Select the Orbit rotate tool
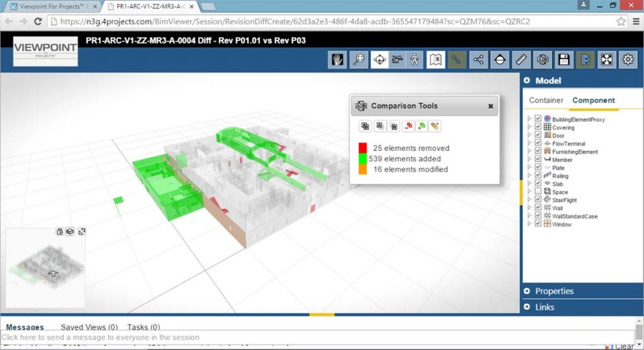 [x=379, y=60]
